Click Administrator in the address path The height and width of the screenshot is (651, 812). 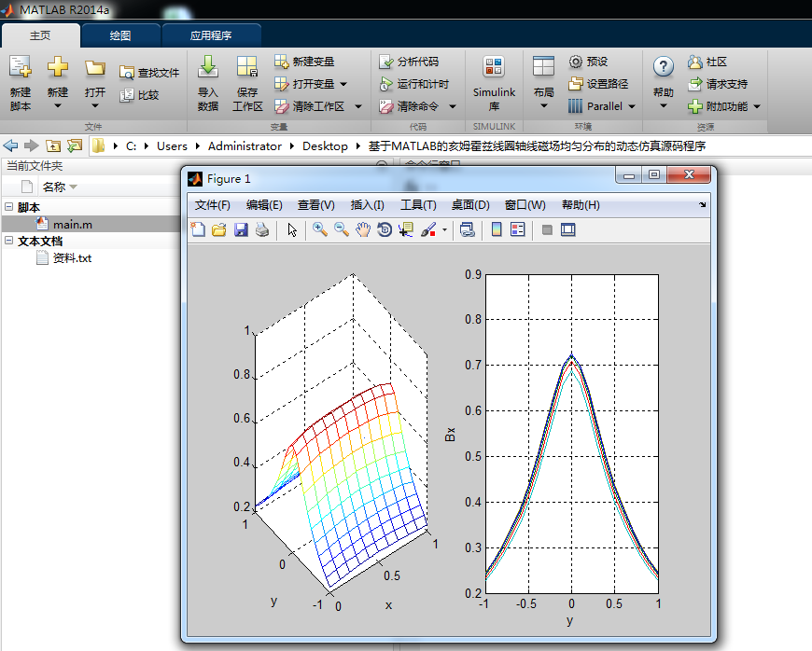coord(245,146)
